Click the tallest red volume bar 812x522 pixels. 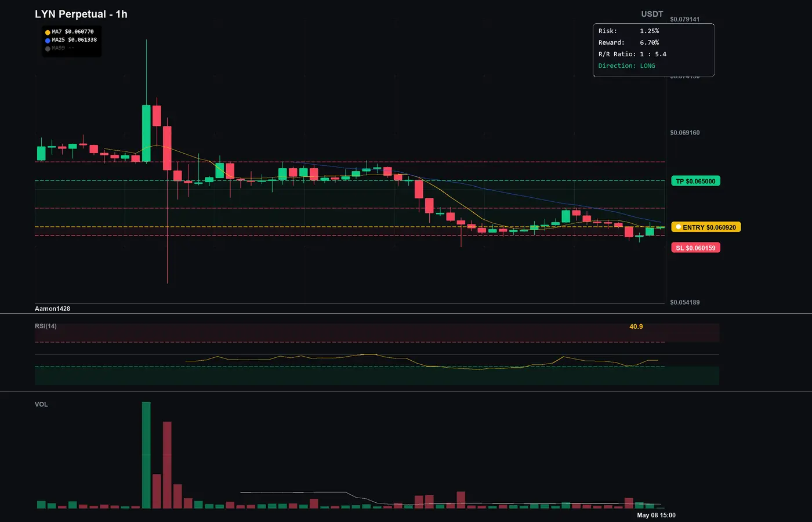(167, 465)
